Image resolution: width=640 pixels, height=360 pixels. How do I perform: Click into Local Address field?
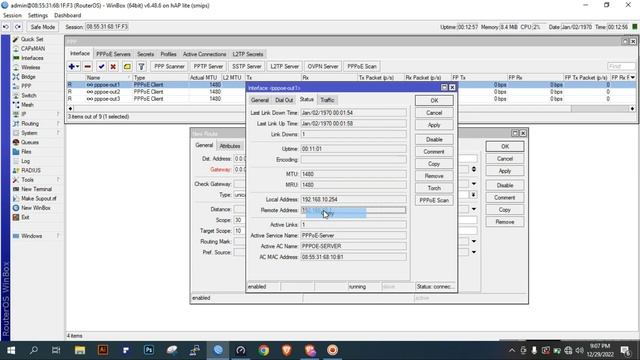[353, 199]
